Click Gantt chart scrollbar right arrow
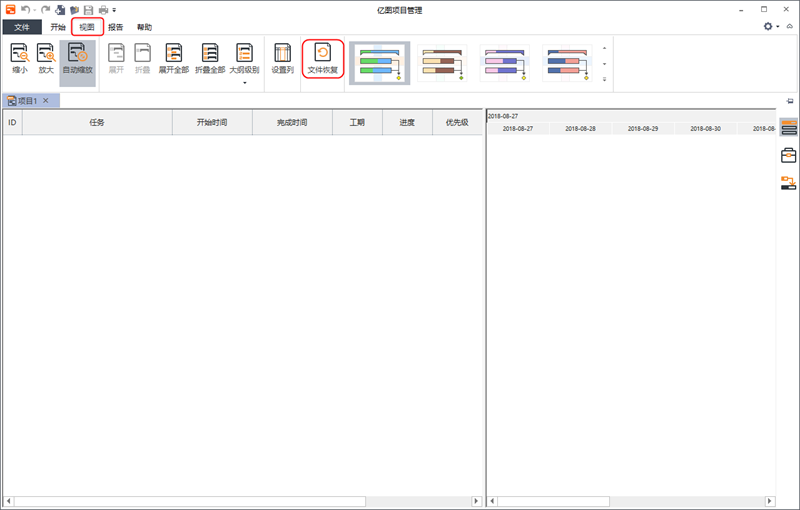Image resolution: width=800 pixels, height=510 pixels. 770,501
